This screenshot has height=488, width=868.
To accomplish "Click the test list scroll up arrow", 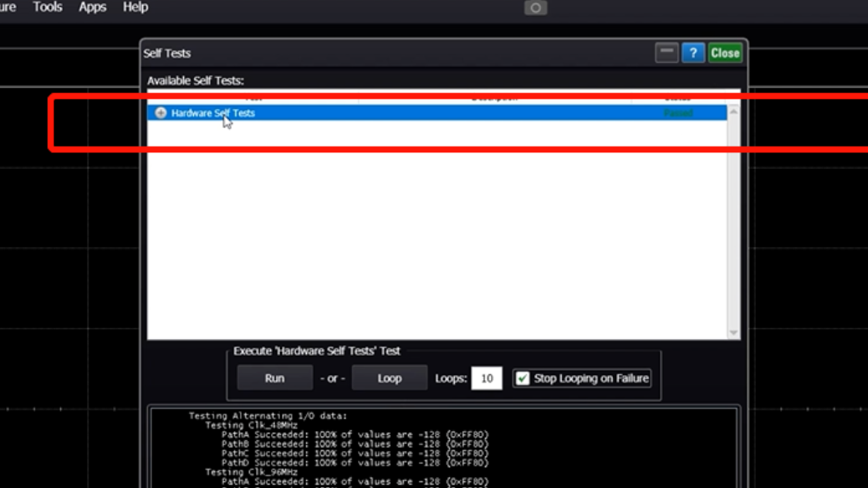I will [733, 111].
